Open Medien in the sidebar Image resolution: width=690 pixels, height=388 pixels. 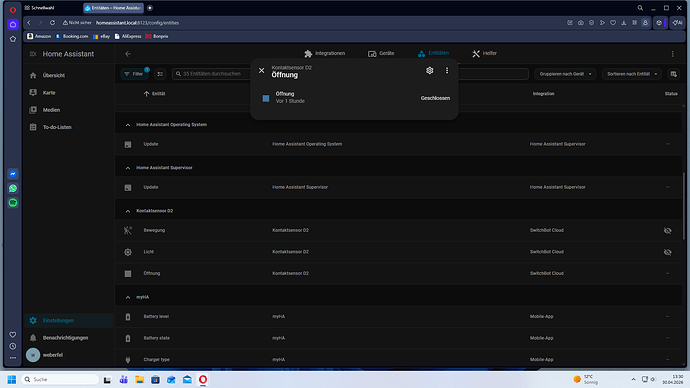68,110
